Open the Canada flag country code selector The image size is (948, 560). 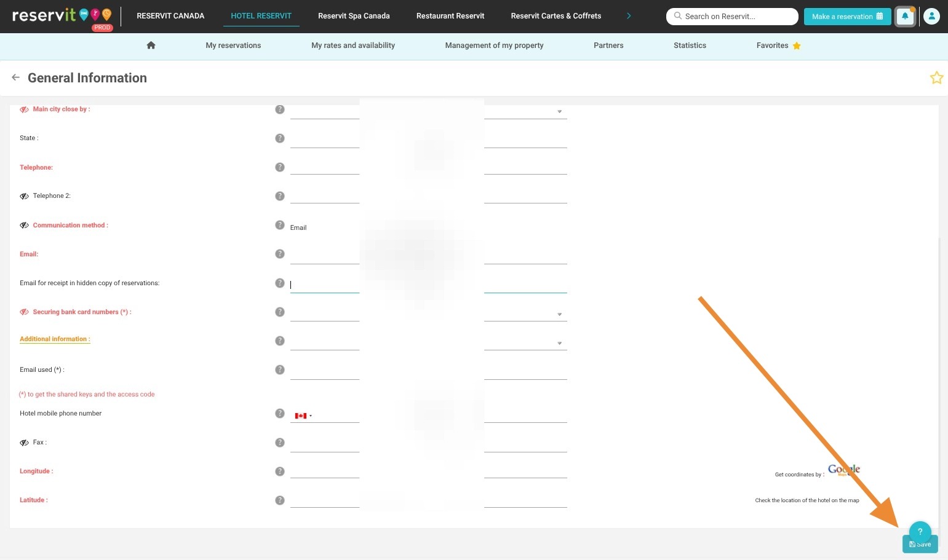click(x=303, y=416)
